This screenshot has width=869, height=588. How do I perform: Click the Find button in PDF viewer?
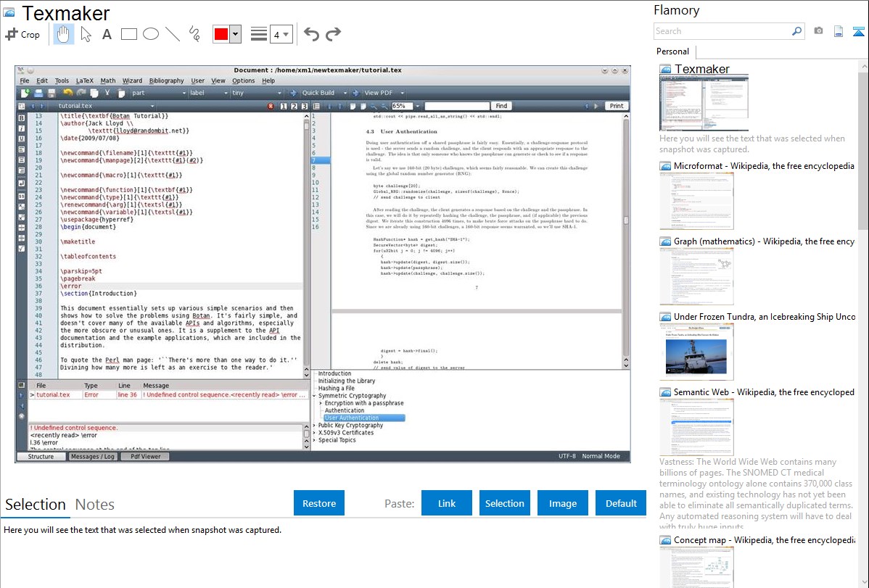501,106
